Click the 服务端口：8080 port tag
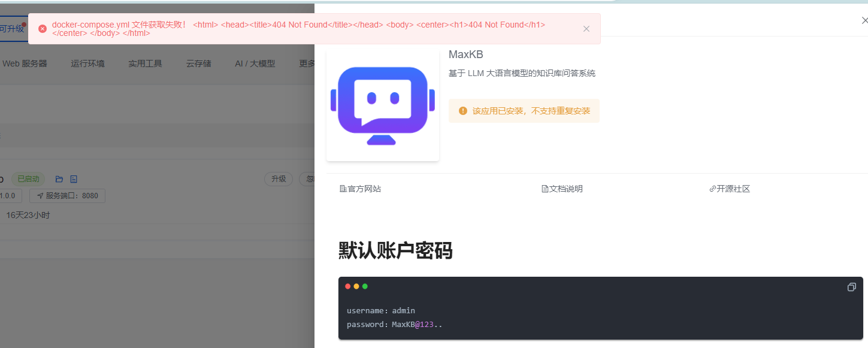This screenshot has width=868, height=348. (68, 196)
